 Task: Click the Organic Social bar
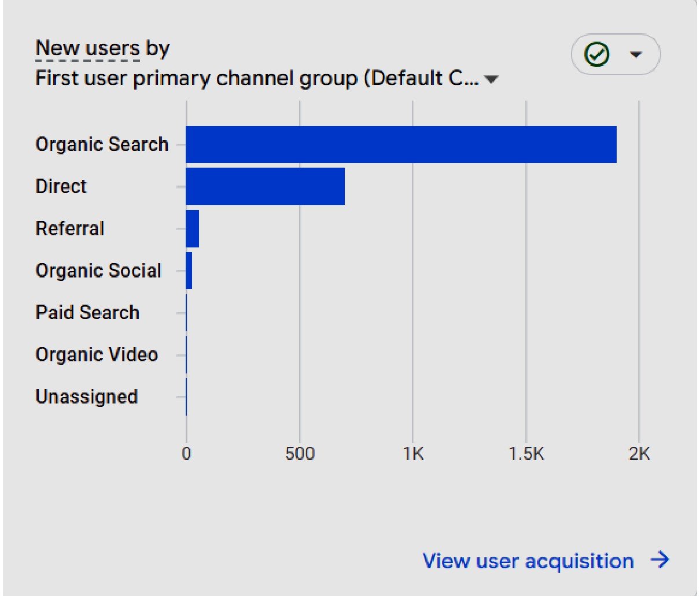tap(189, 271)
